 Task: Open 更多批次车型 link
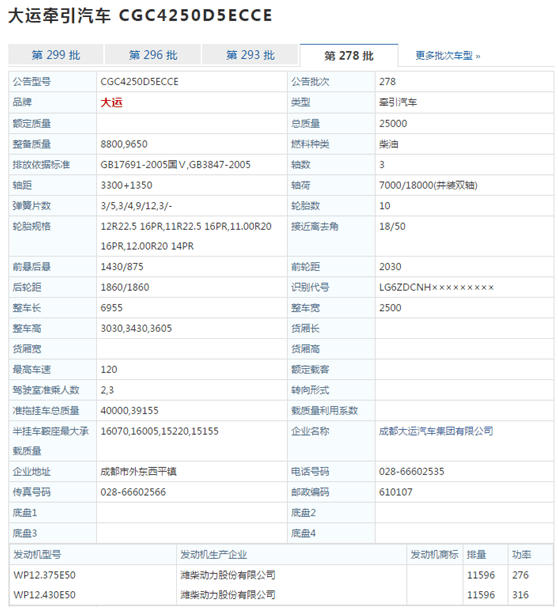(x=448, y=56)
